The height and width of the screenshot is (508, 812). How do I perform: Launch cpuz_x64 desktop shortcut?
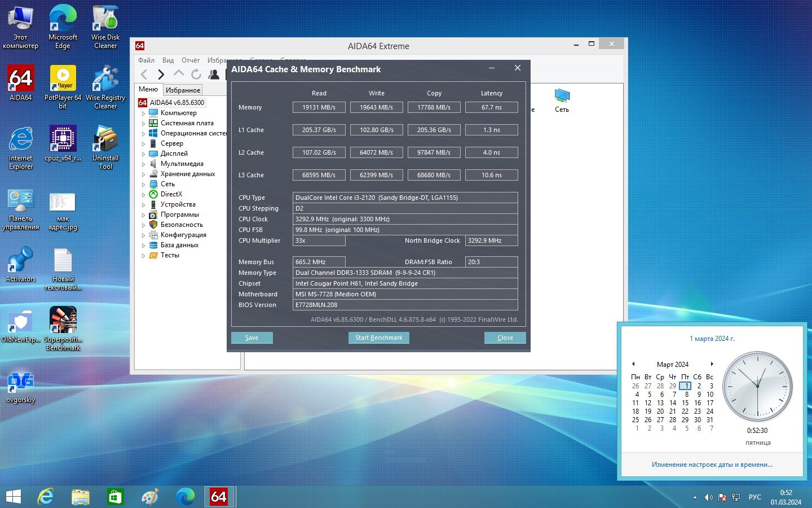click(63, 143)
